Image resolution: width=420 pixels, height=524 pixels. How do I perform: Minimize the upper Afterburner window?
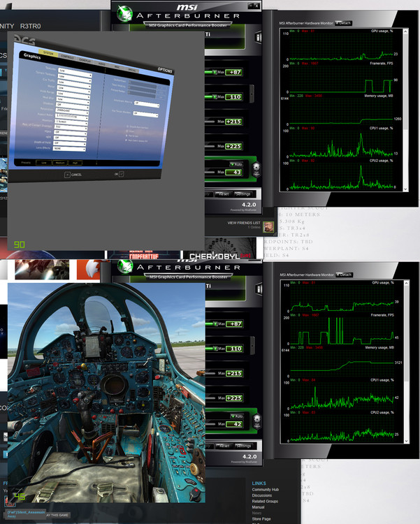coord(250,6)
